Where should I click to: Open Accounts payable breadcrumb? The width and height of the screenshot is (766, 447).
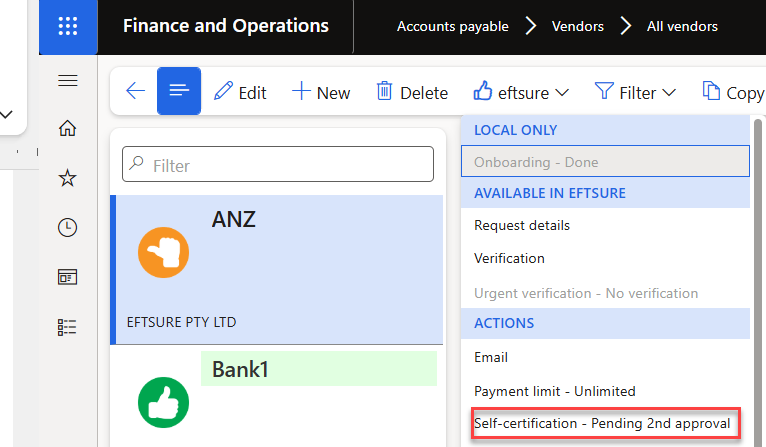pyautogui.click(x=452, y=26)
